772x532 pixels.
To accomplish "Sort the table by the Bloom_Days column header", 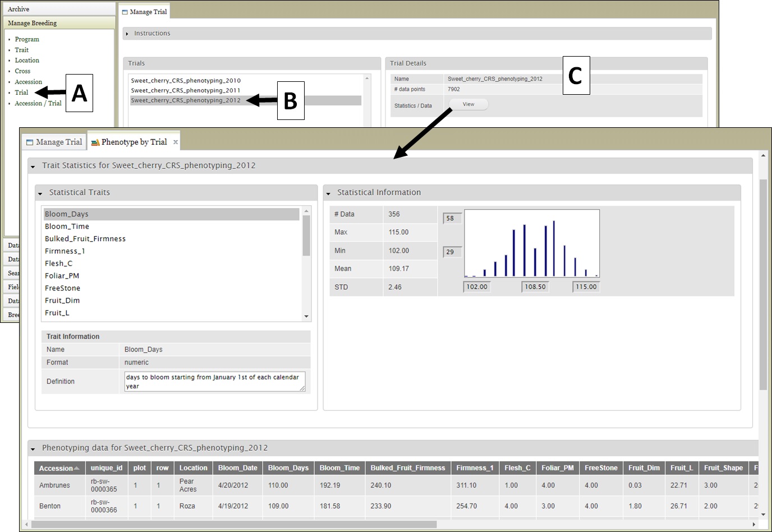I will pyautogui.click(x=288, y=468).
